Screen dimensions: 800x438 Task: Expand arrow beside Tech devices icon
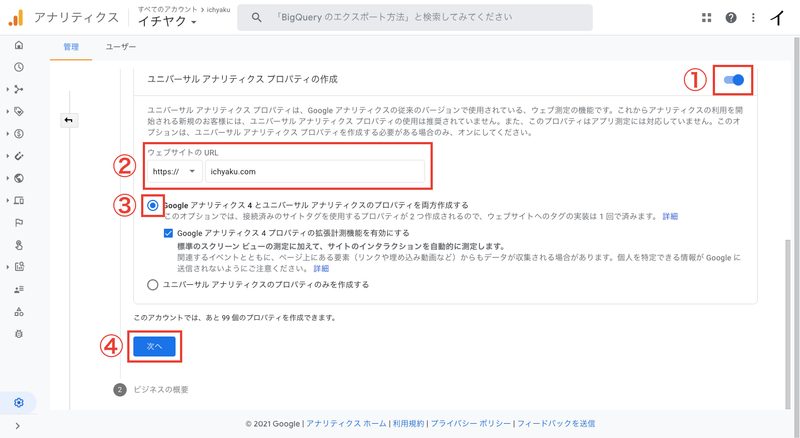(8, 200)
